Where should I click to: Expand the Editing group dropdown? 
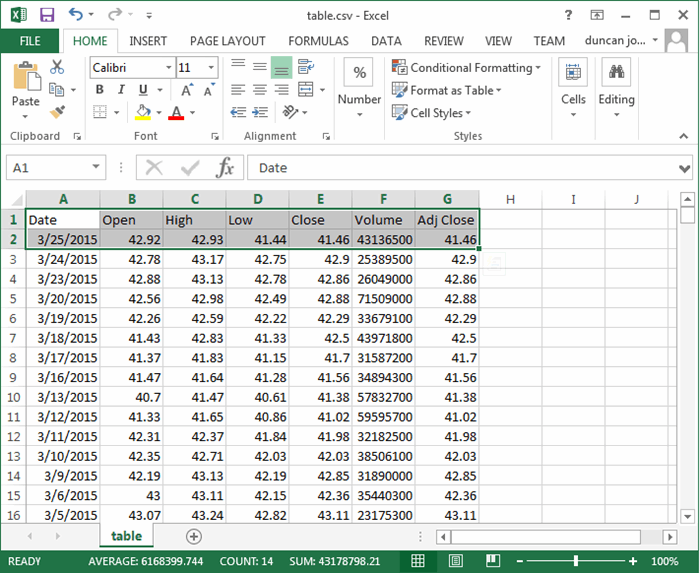[x=616, y=115]
